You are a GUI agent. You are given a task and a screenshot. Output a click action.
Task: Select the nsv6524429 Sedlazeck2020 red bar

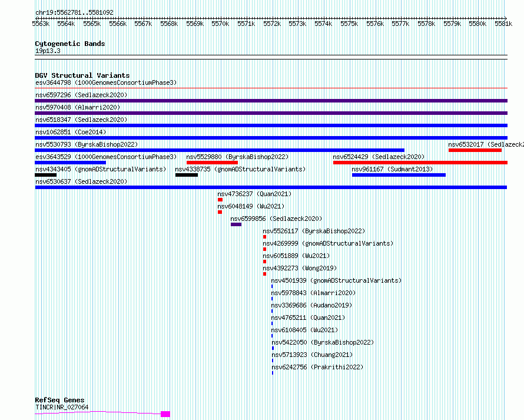420,163
